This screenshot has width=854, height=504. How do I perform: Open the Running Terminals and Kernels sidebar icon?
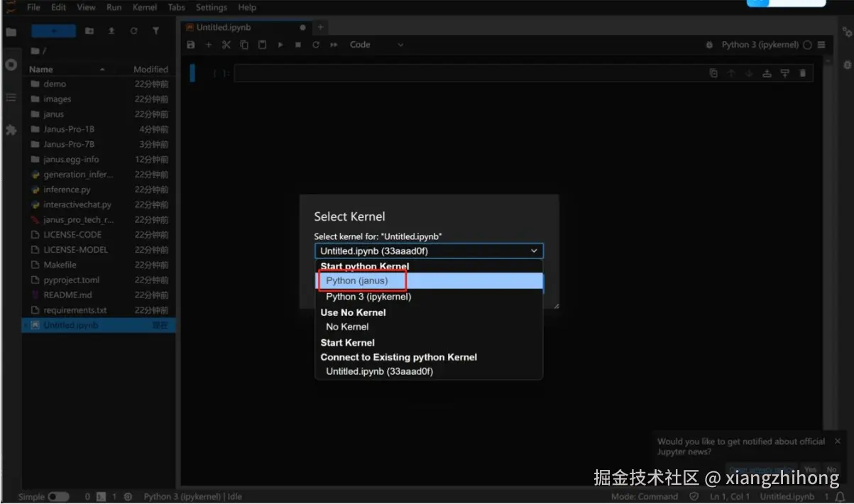[11, 65]
